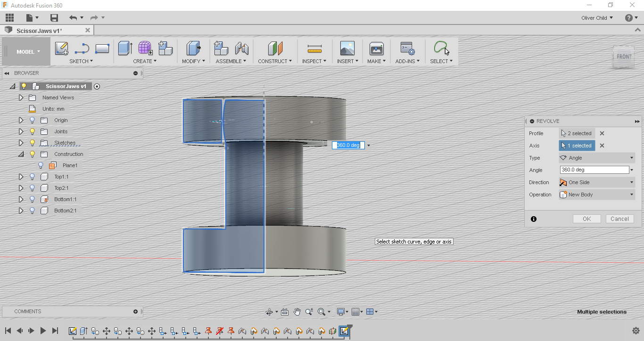Collapse the Construction folder arrow
Screen dimensions: 644x341
click(21, 154)
